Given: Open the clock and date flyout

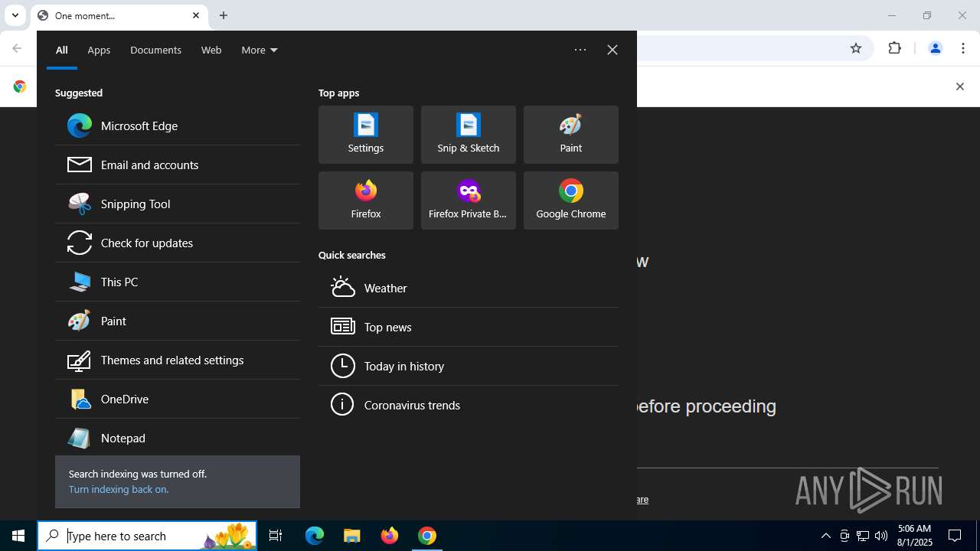Looking at the screenshot, I should [x=915, y=536].
